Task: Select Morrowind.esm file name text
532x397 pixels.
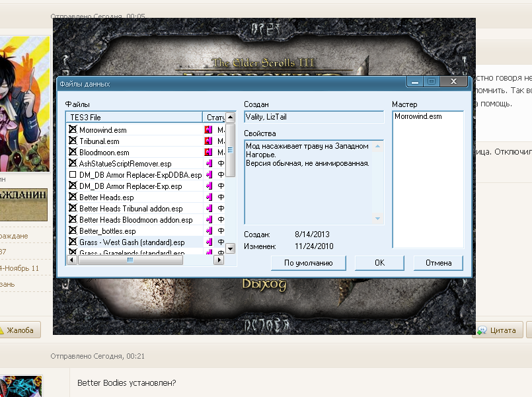Action: (x=103, y=130)
